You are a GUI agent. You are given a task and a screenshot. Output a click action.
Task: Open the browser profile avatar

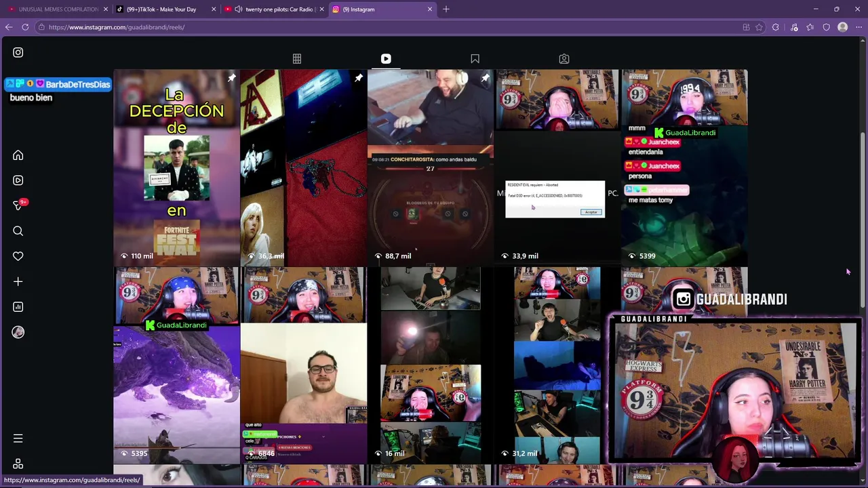[x=843, y=27]
